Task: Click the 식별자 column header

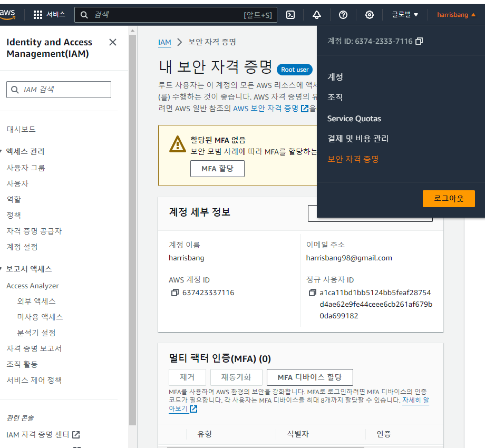Action: 298,434
